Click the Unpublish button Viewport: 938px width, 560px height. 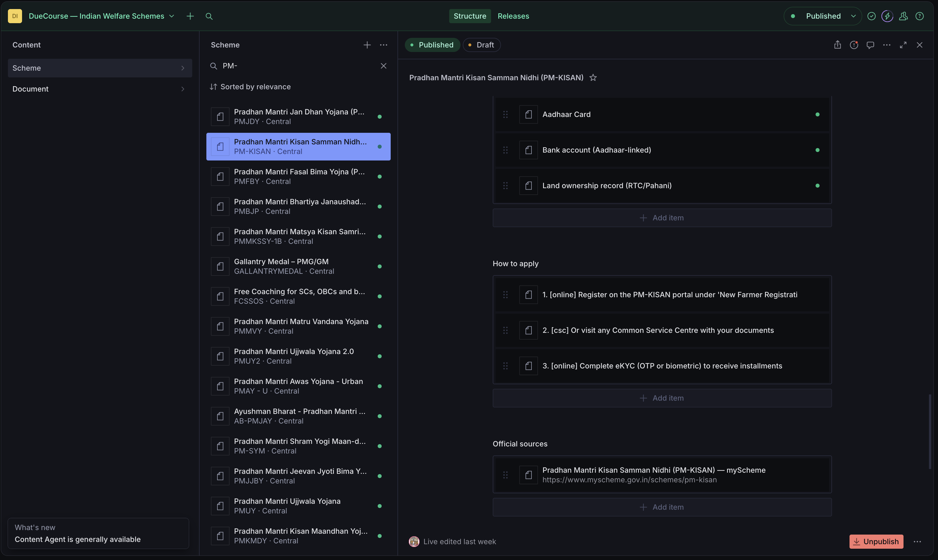(x=876, y=542)
